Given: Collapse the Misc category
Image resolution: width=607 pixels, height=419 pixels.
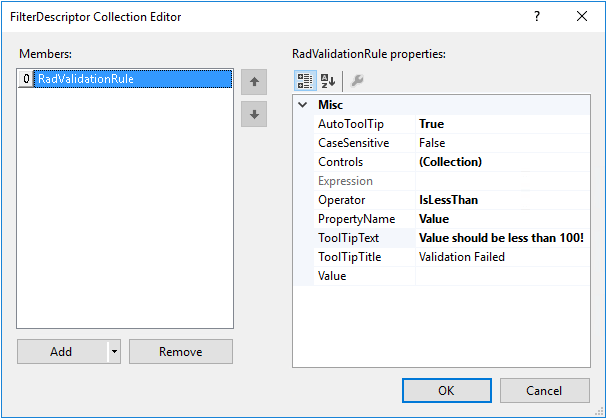Looking at the screenshot, I should 303,105.
